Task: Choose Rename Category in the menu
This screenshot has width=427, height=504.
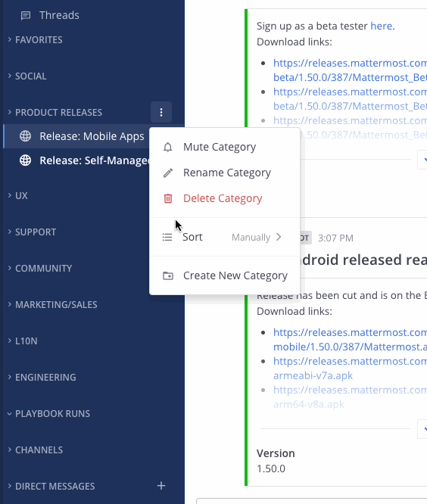Action: [x=224, y=173]
